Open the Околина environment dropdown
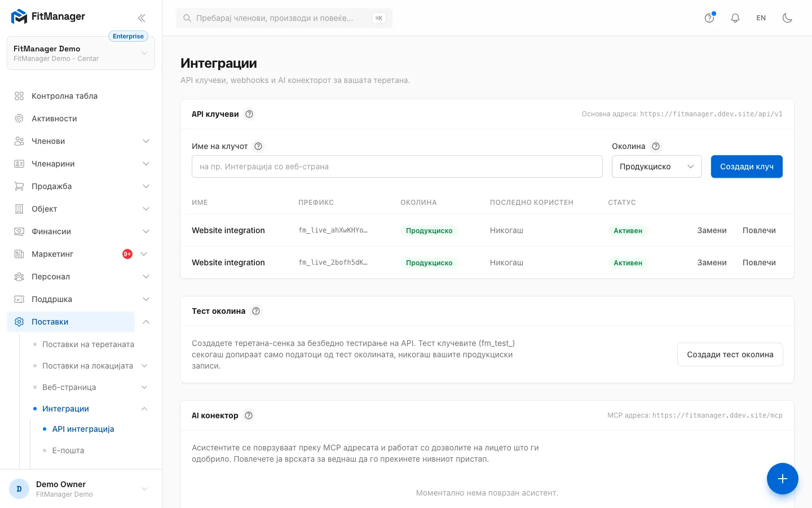Screen dimensions: 812x508 click(x=657, y=167)
